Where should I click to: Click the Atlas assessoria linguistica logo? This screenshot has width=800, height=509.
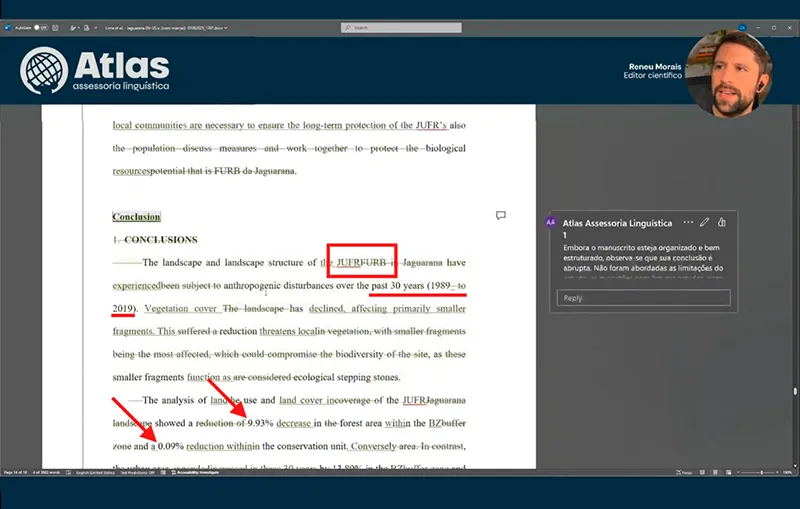point(95,71)
